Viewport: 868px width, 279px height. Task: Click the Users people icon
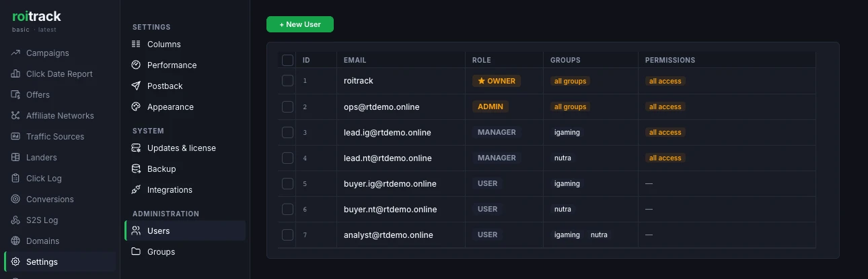[136, 231]
